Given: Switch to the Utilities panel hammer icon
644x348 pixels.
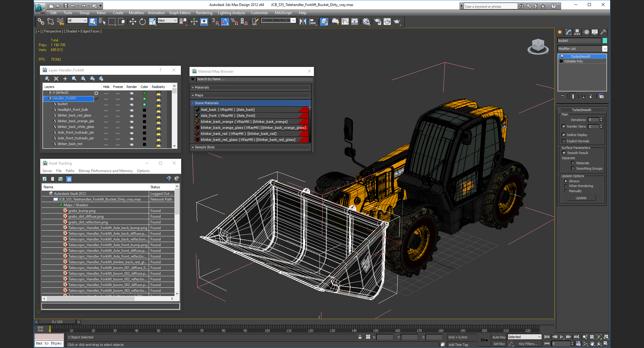Looking at the screenshot, I should [x=603, y=32].
